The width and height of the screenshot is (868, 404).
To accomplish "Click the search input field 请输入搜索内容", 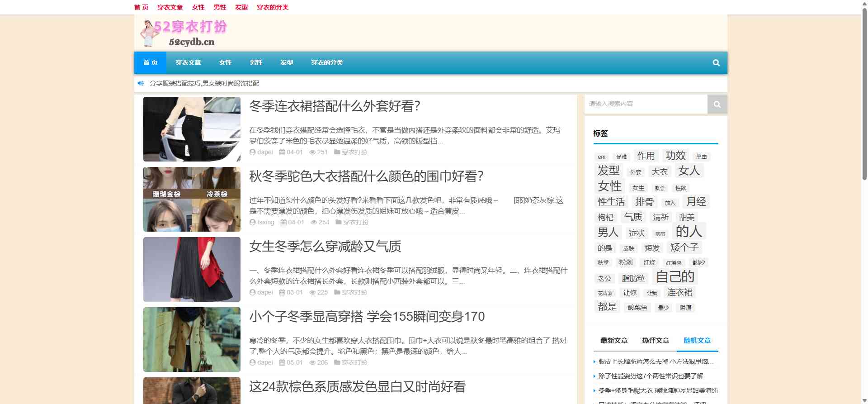I will tap(646, 104).
